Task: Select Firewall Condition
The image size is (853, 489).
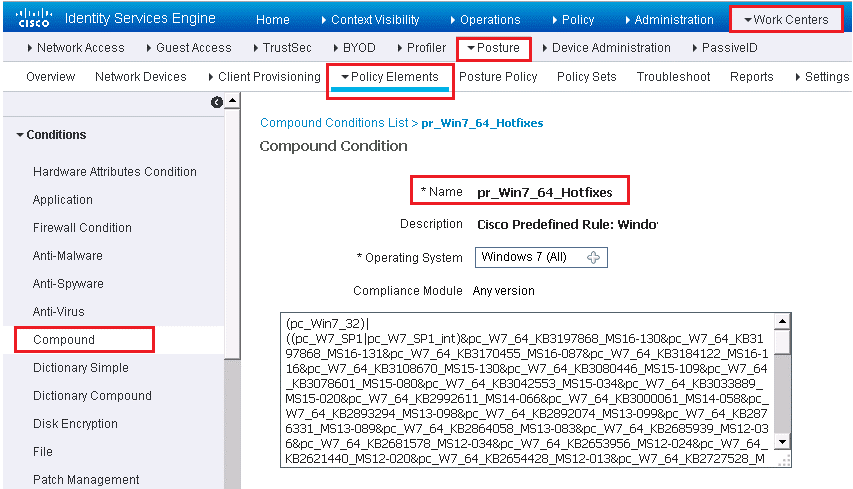Action: coord(82,227)
